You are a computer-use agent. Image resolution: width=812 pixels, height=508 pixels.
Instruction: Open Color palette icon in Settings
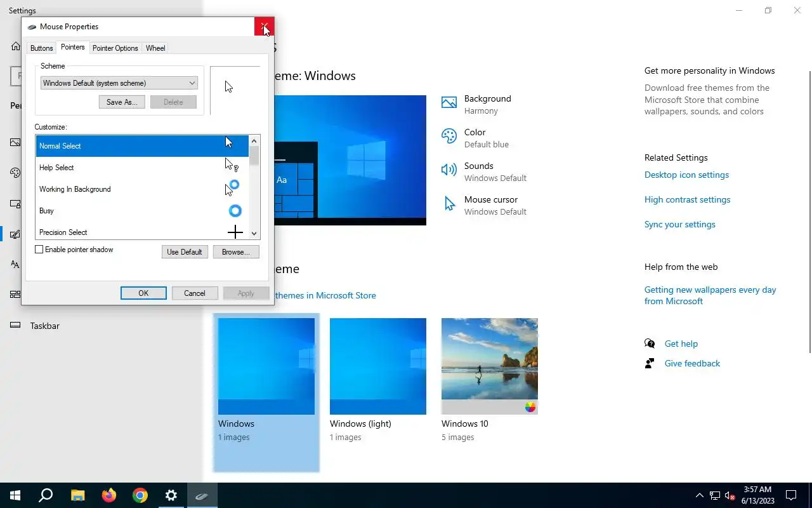click(x=449, y=137)
